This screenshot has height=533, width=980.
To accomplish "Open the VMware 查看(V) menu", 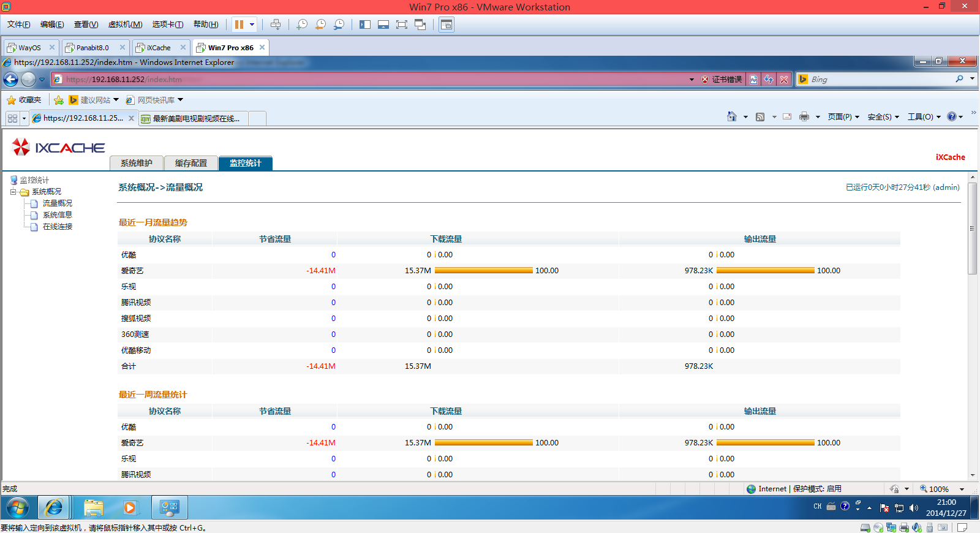I will pyautogui.click(x=86, y=25).
